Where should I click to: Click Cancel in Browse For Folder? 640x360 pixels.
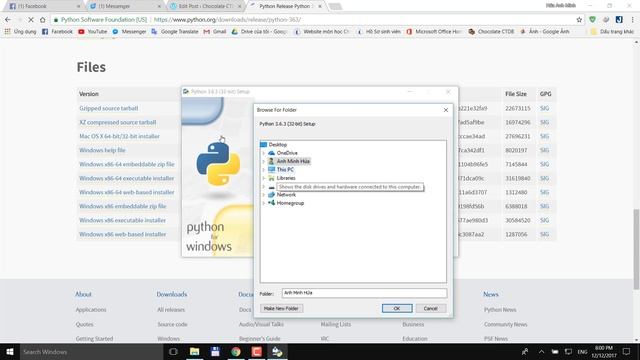(431, 308)
